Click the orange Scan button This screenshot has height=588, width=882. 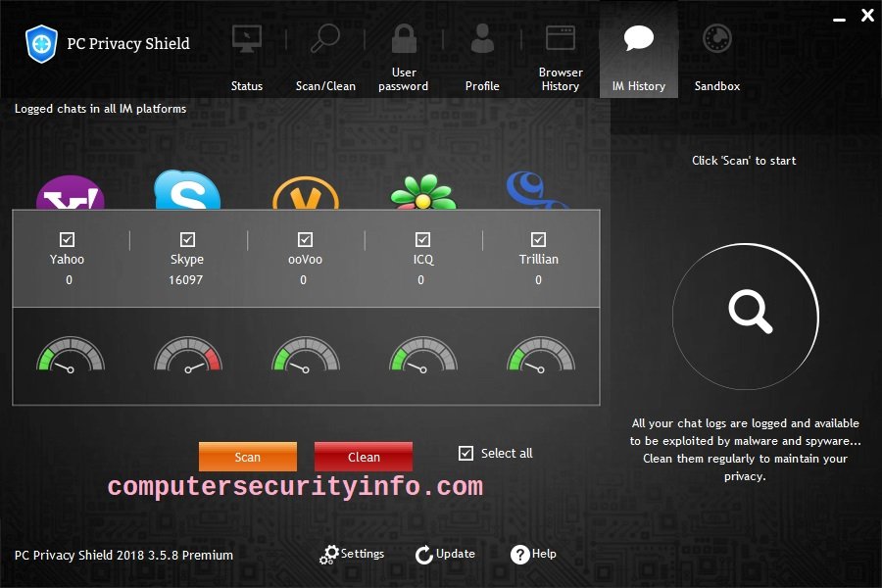(248, 457)
